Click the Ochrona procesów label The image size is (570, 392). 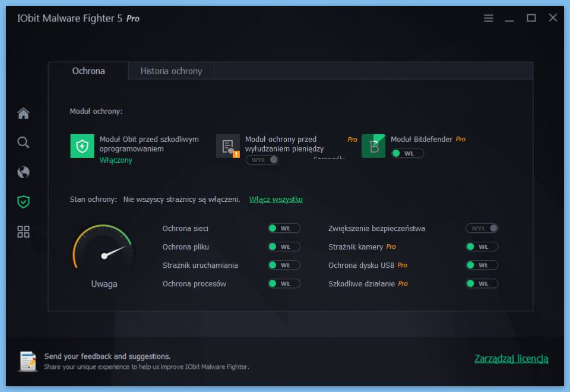[x=195, y=284]
